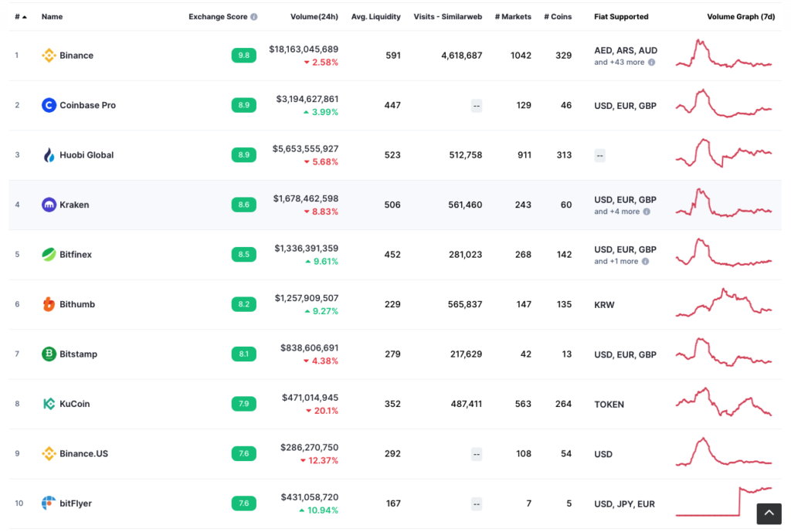The image size is (791, 532).
Task: Click KuCoin 7-day volume graph
Action: coord(724,402)
